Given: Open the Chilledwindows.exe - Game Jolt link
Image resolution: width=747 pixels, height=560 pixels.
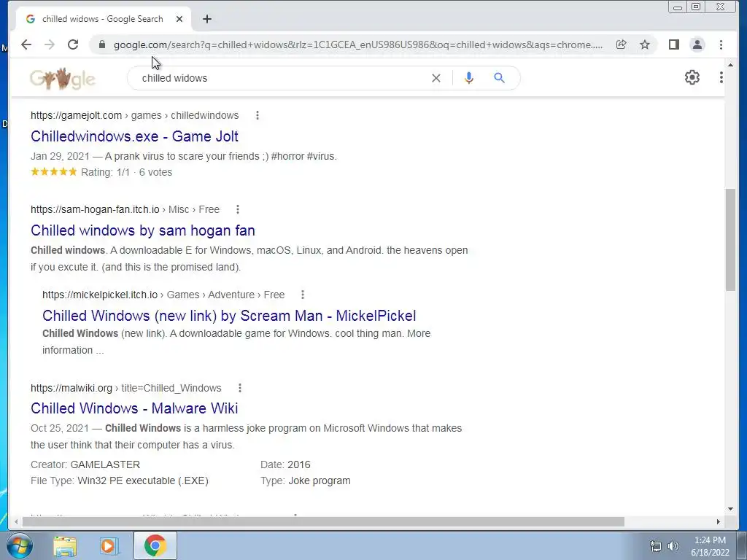Looking at the screenshot, I should (134, 136).
